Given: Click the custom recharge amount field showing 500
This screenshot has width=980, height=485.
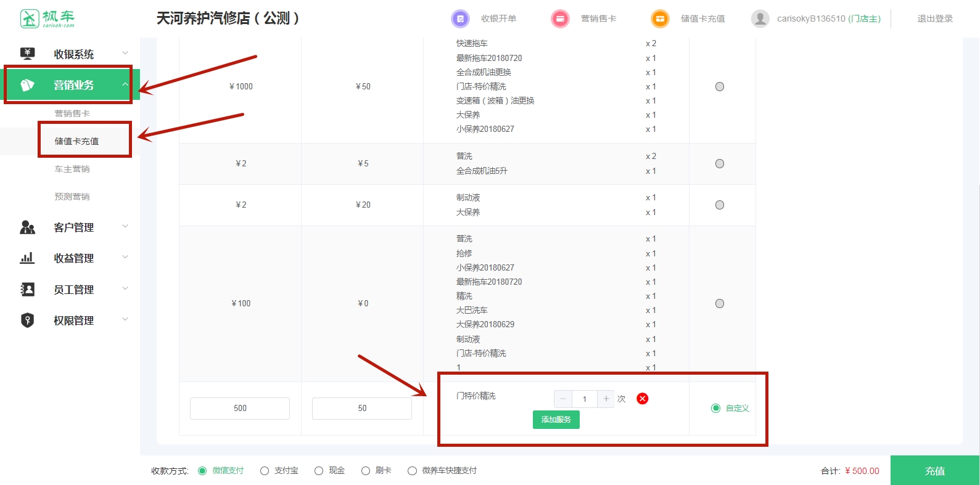Looking at the screenshot, I should tap(240, 409).
